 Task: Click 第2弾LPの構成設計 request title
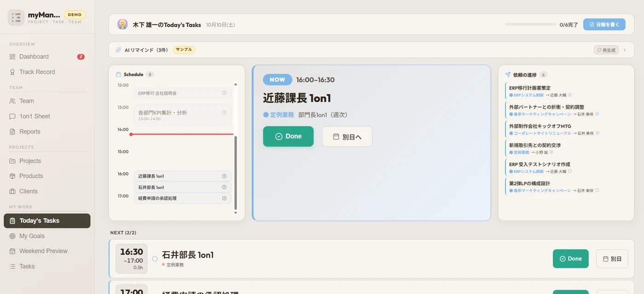click(529, 183)
